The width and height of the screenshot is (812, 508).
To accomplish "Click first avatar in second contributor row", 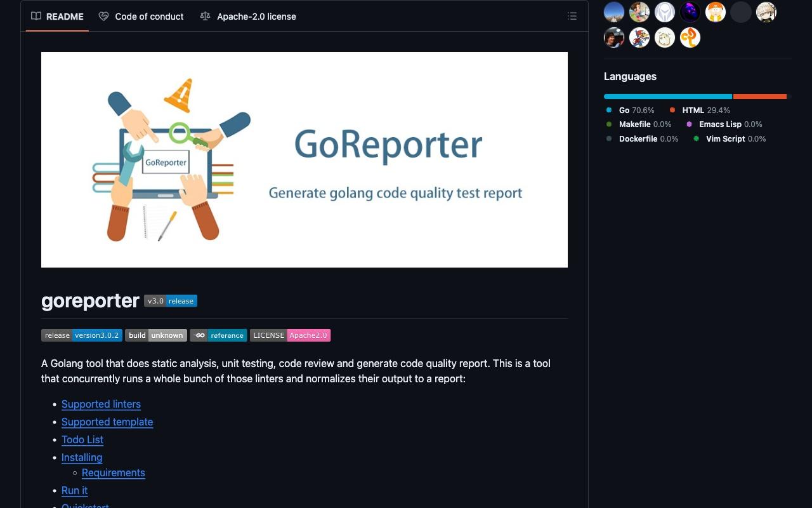I will click(x=614, y=37).
